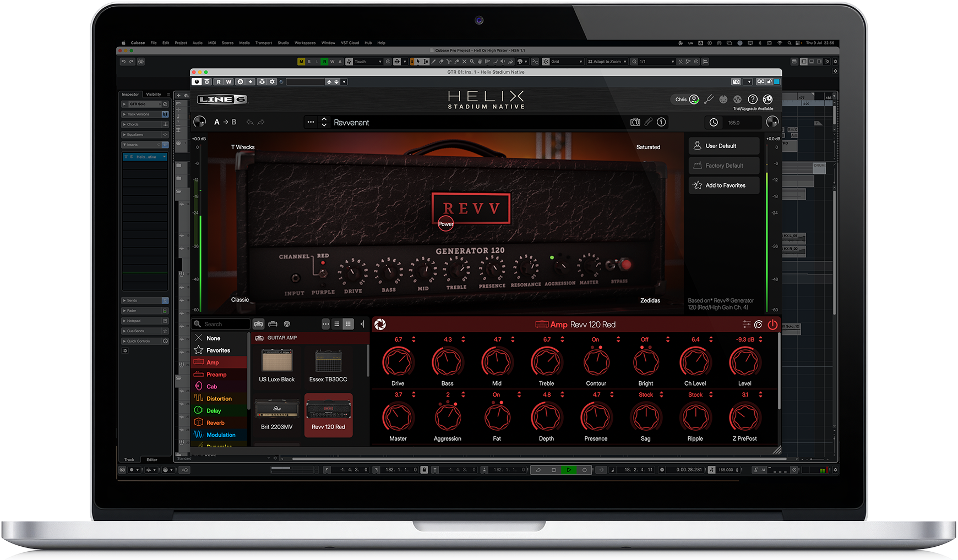Image resolution: width=958 pixels, height=560 pixels.
Task: Select the Modulation category
Action: pyautogui.click(x=219, y=435)
